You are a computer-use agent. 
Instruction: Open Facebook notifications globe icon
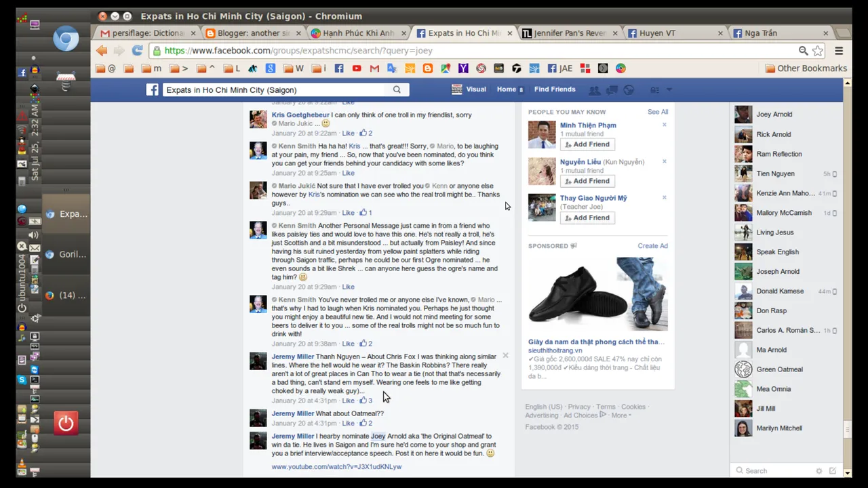click(x=629, y=90)
